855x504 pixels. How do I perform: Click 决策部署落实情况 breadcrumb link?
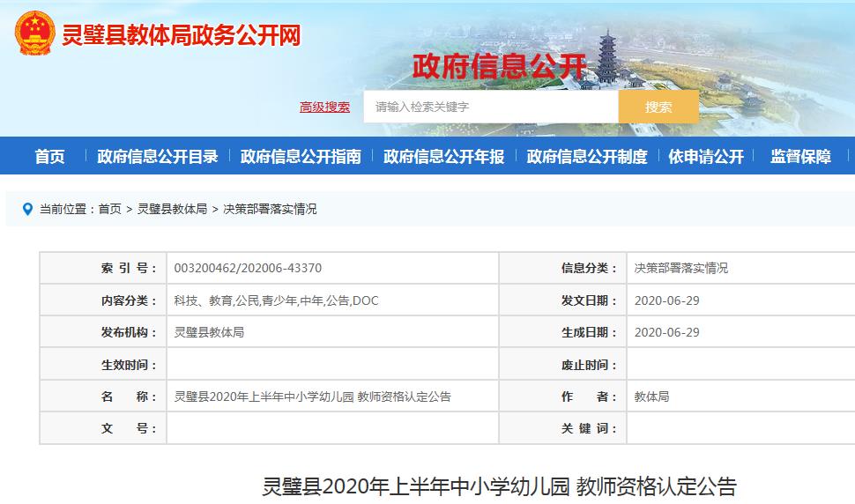(x=270, y=209)
